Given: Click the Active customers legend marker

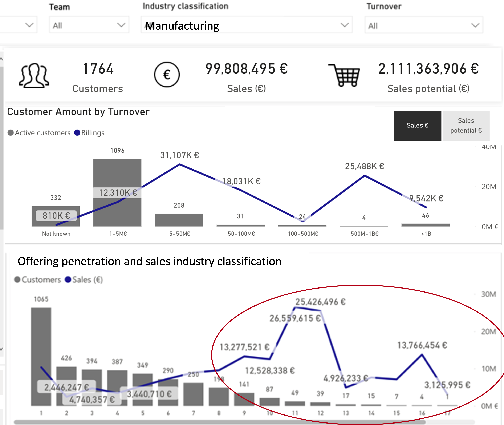Looking at the screenshot, I should coord(11,133).
